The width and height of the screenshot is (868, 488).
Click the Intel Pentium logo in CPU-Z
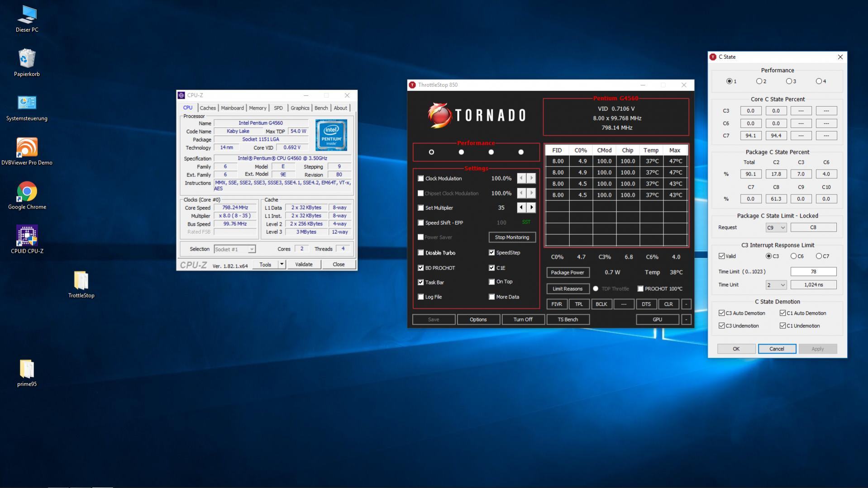331,135
